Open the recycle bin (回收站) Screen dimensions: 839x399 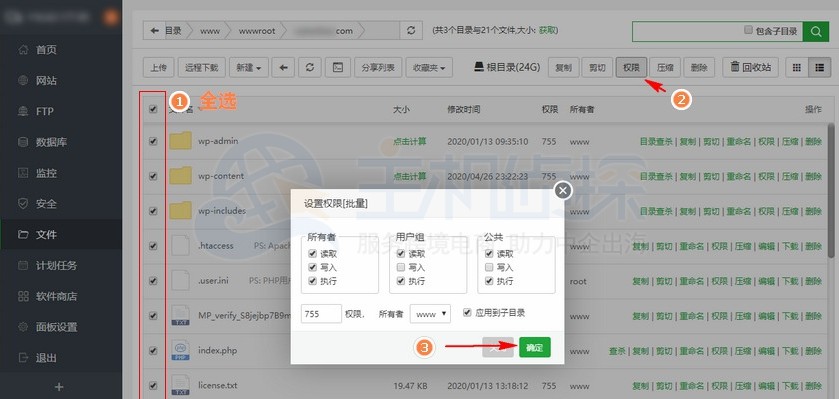pos(751,68)
